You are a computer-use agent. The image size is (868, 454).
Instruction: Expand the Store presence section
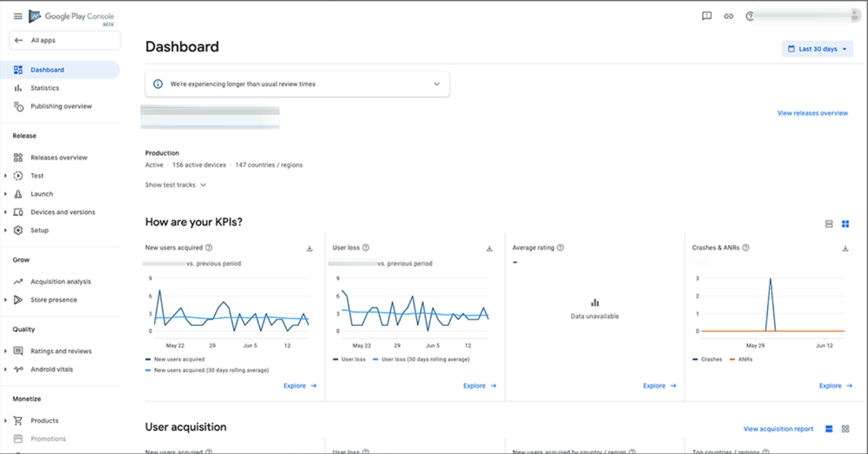click(x=6, y=300)
